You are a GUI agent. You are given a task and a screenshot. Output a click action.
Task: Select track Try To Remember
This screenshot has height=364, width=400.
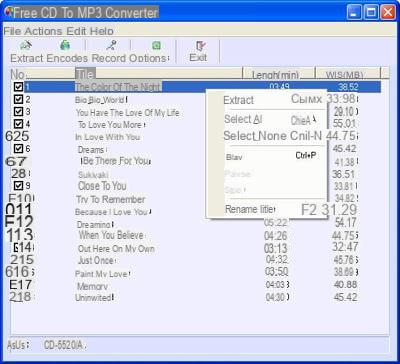click(x=111, y=200)
